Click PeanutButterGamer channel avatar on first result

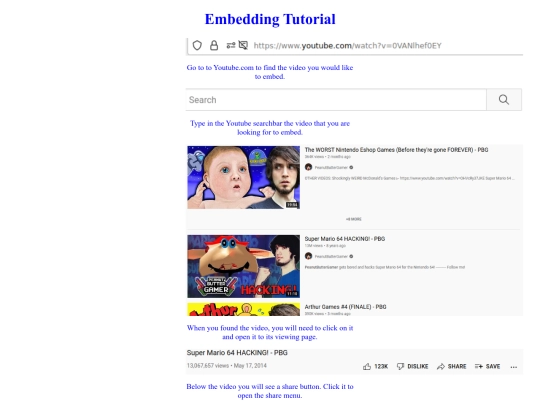pyautogui.click(x=309, y=167)
